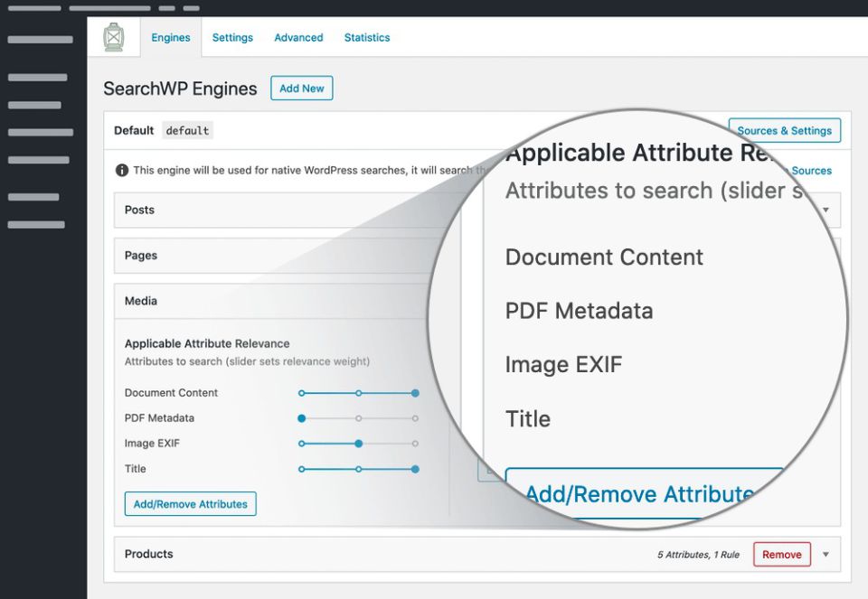This screenshot has width=868, height=599.
Task: Set Title slider to middle weight
Action: pos(359,469)
